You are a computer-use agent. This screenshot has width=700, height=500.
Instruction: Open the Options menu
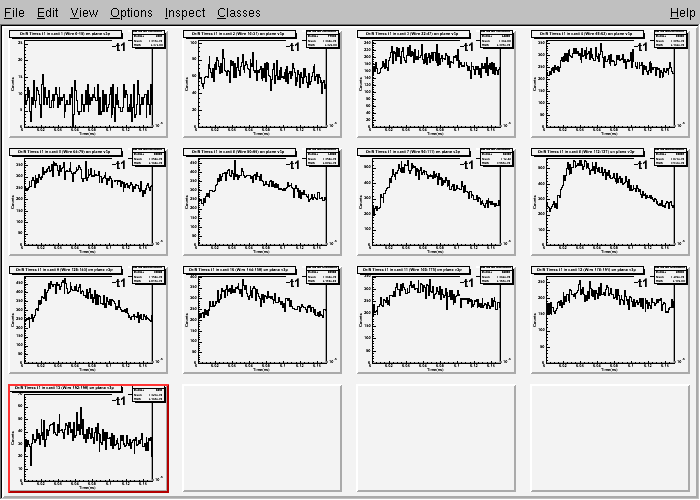pos(131,12)
